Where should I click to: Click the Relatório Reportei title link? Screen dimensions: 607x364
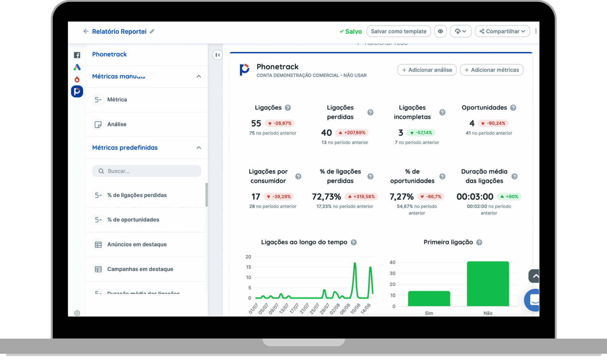tap(119, 31)
